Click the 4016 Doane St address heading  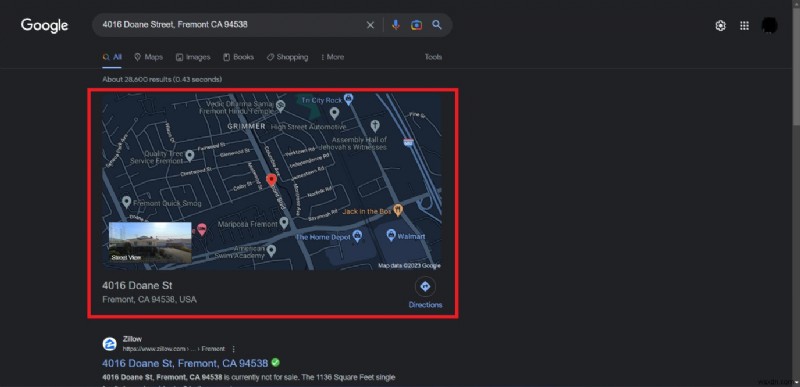coord(137,286)
